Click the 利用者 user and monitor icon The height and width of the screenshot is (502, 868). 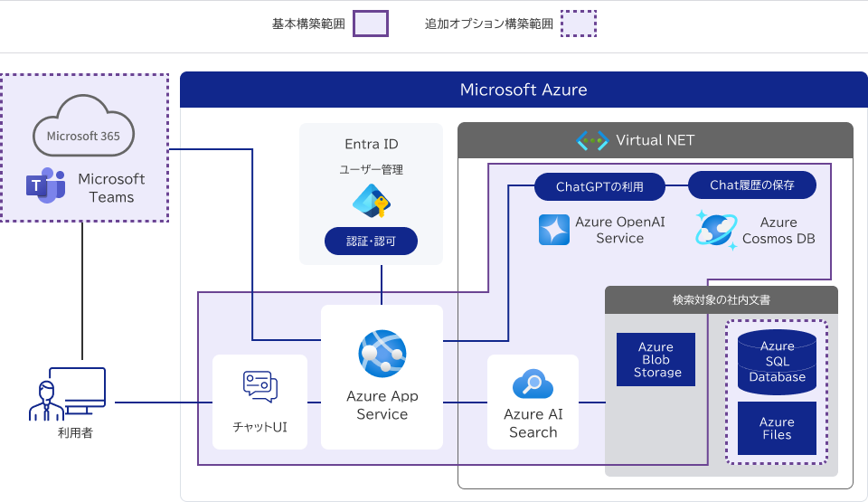tap(67, 394)
